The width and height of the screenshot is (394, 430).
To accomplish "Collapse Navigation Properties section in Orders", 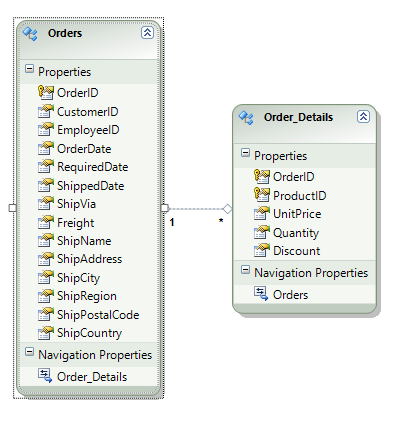I will 29,352.
